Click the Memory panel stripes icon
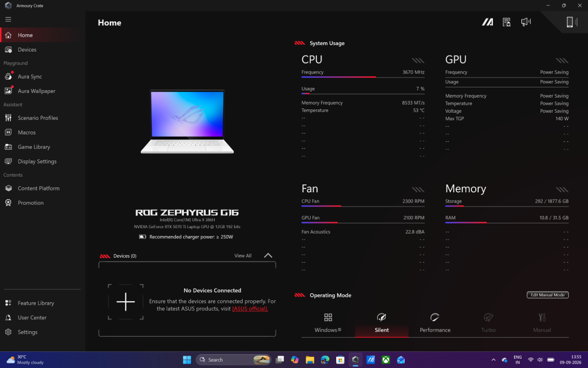 (x=562, y=189)
